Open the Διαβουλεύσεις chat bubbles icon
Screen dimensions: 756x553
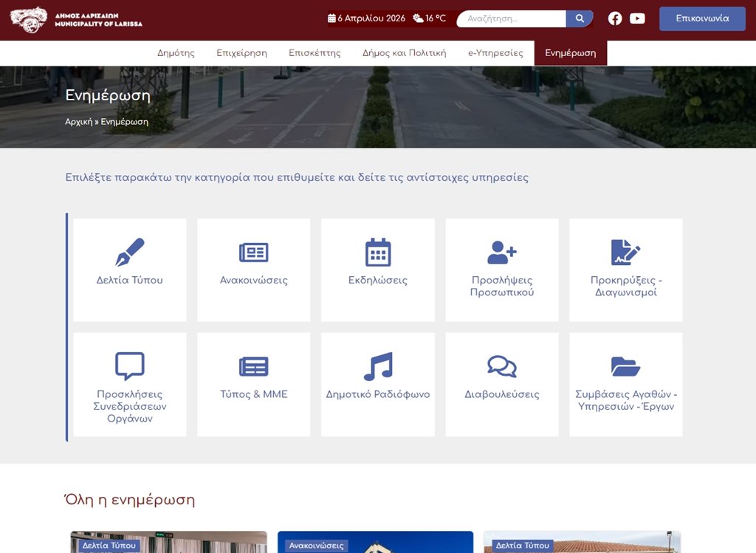[x=502, y=366]
